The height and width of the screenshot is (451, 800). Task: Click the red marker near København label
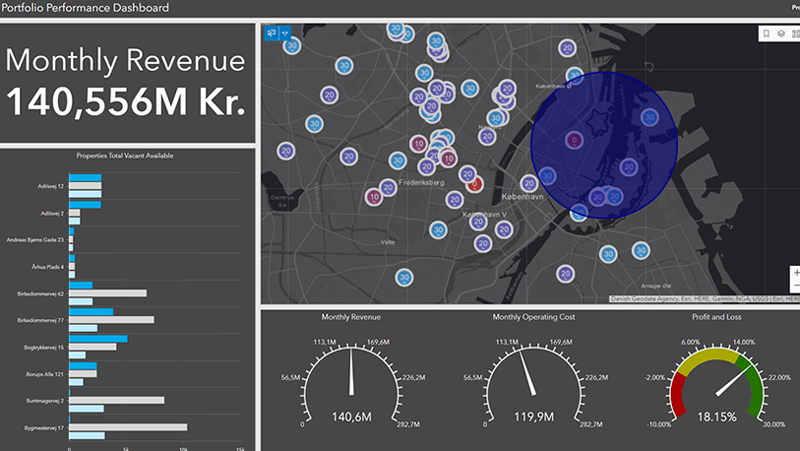[476, 184]
